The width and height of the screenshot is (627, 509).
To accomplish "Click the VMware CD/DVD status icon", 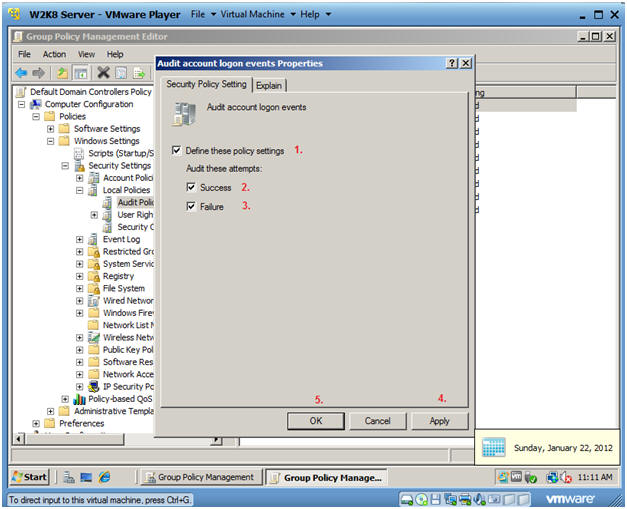I will [x=421, y=499].
